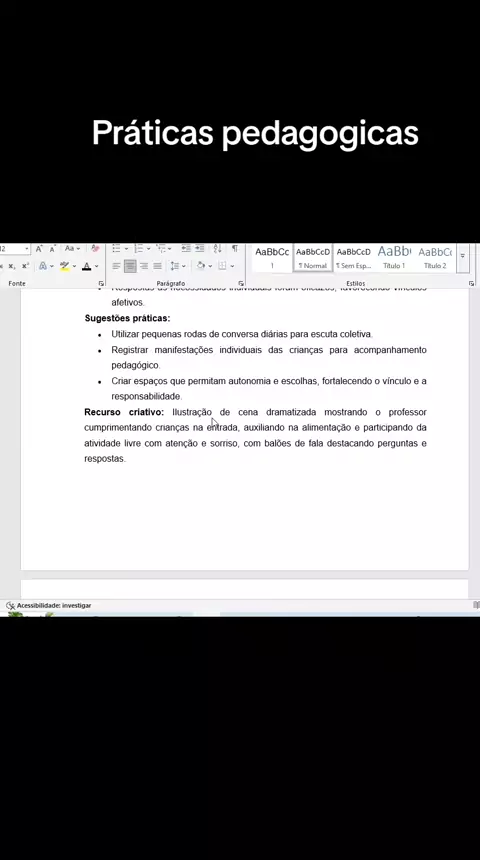Center align the paragraph

[130, 267]
